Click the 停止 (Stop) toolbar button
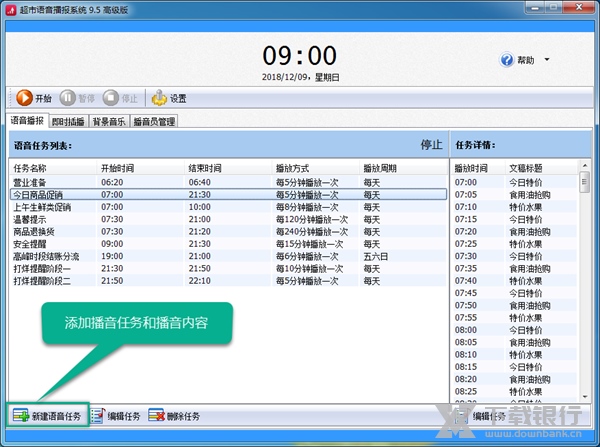This screenshot has height=447, width=600. point(121,98)
